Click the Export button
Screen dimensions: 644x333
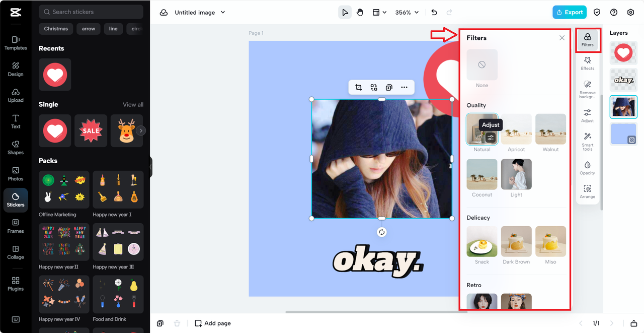click(x=570, y=13)
